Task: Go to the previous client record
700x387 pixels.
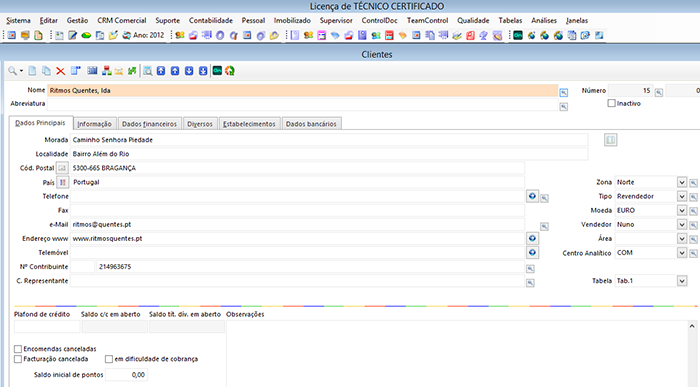Action: tap(175, 71)
